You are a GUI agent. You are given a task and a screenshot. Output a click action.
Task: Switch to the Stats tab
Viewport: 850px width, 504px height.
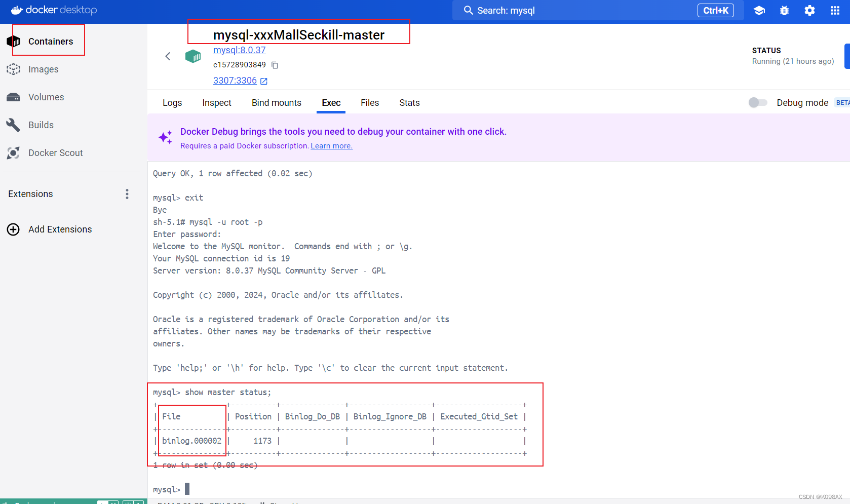click(409, 103)
